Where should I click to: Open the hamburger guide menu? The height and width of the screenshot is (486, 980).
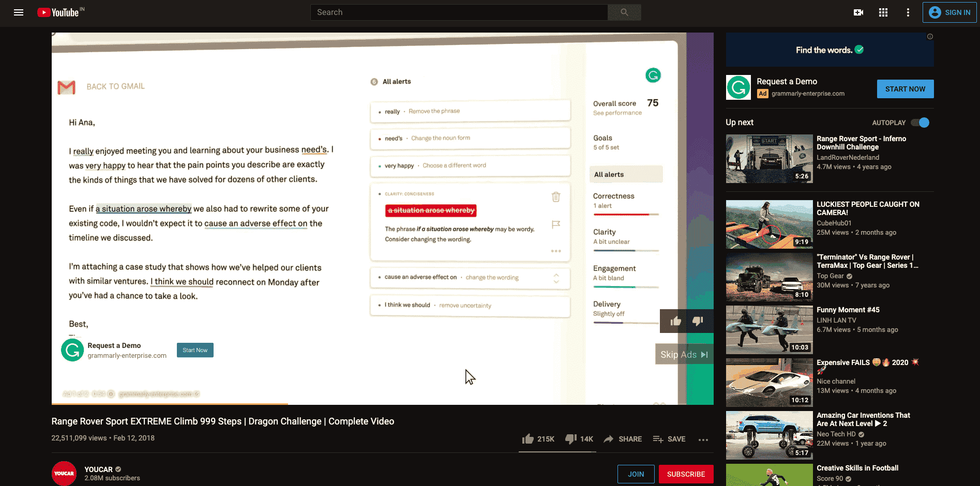19,12
